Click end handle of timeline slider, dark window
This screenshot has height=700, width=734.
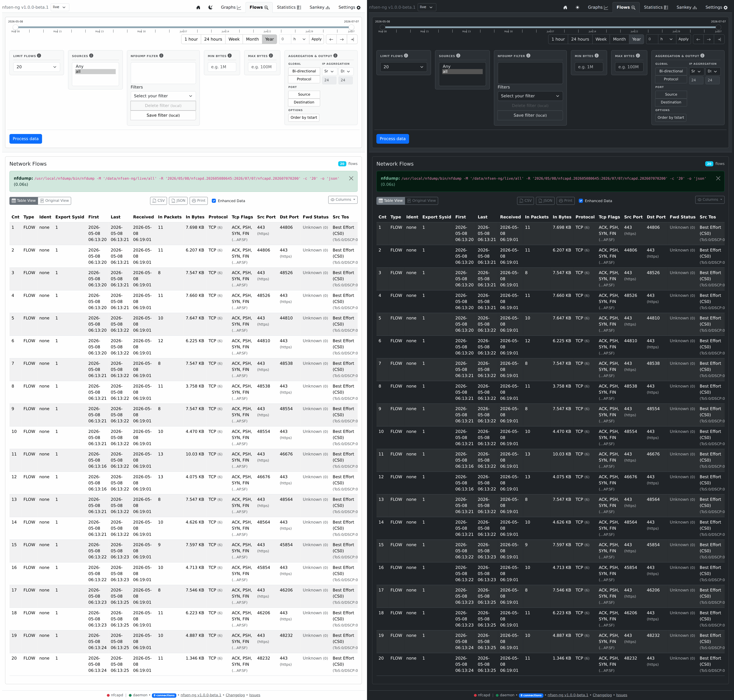[718, 27]
